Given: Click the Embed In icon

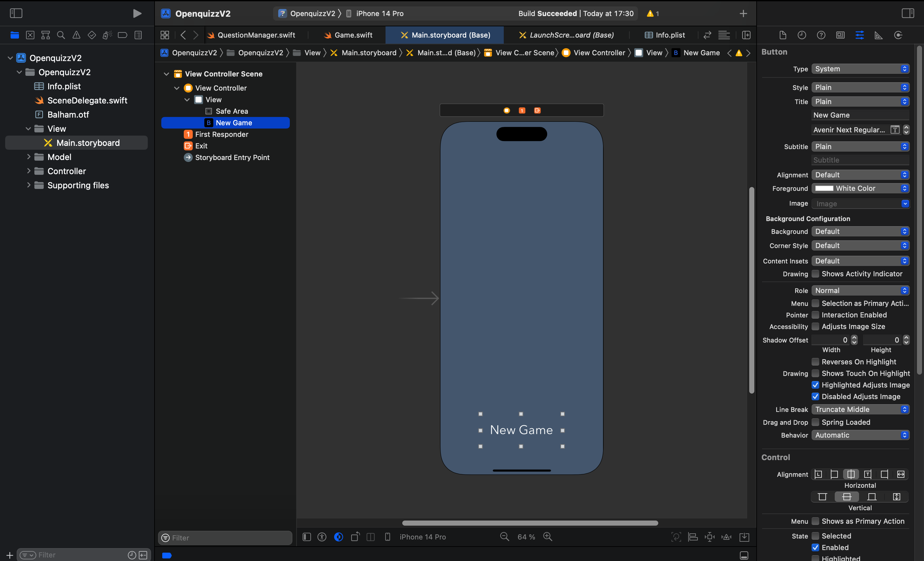Looking at the screenshot, I should tap(744, 537).
